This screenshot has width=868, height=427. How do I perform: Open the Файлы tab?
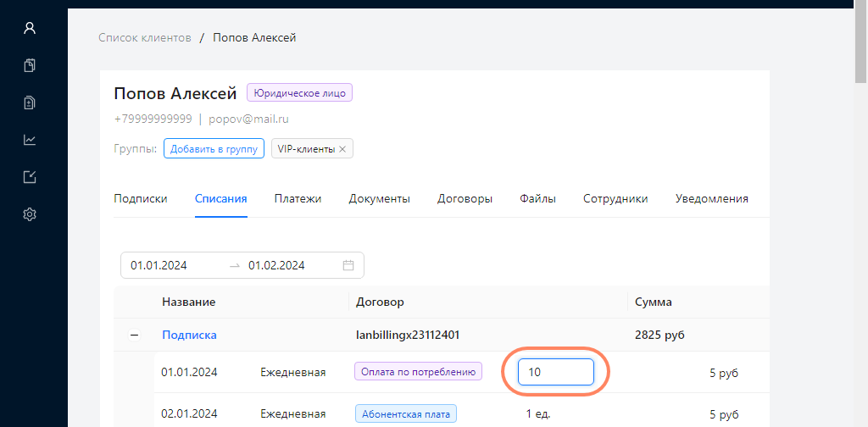537,199
